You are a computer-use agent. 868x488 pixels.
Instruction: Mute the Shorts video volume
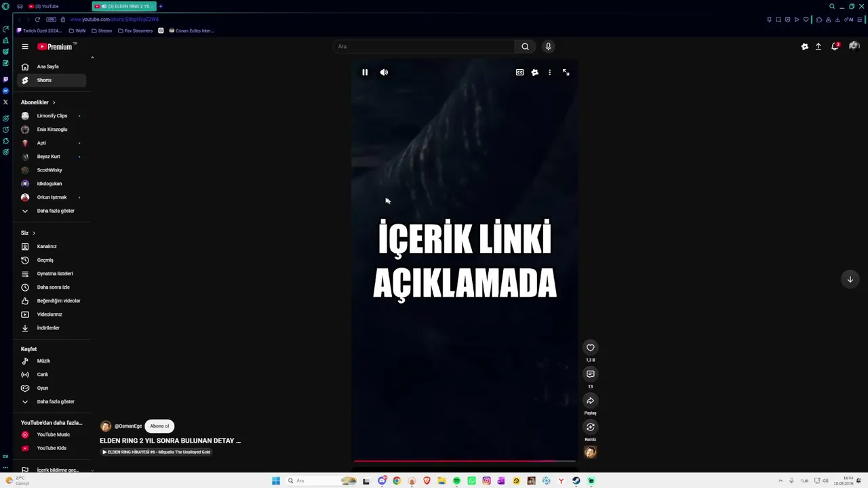coord(384,73)
